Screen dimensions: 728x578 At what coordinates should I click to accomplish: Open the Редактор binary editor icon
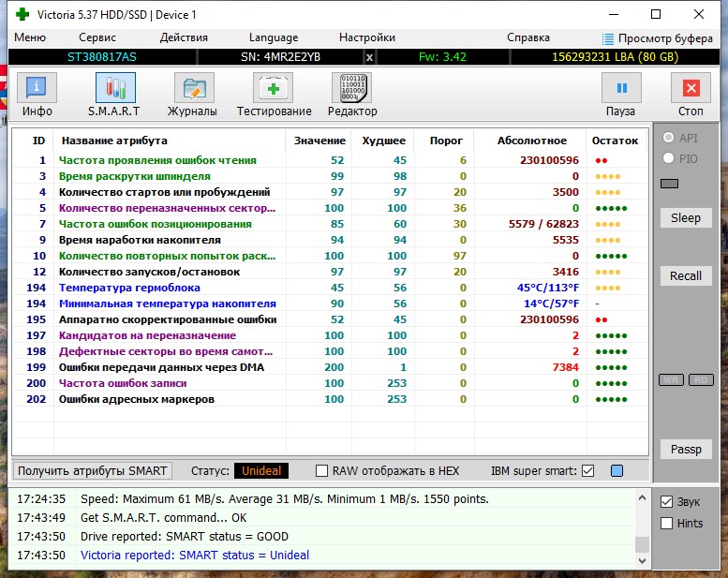352,88
